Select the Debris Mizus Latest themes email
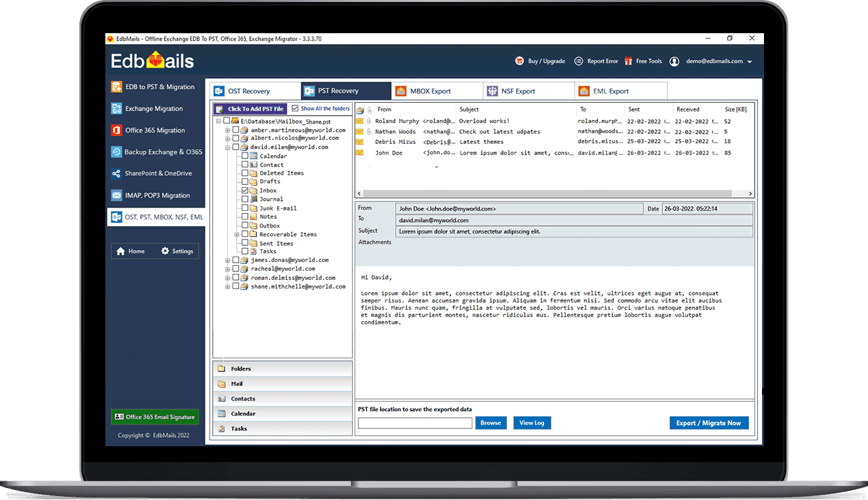The height and width of the screenshot is (500, 868). coord(554,142)
